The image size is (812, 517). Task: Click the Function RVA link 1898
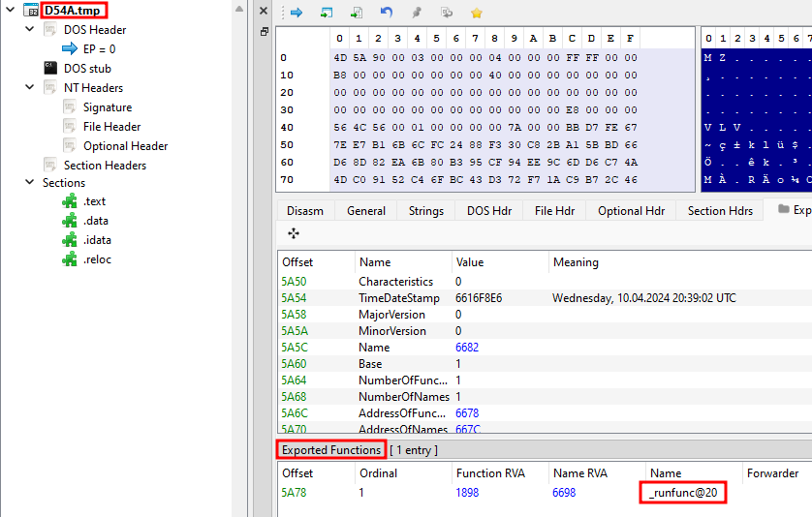(x=467, y=493)
